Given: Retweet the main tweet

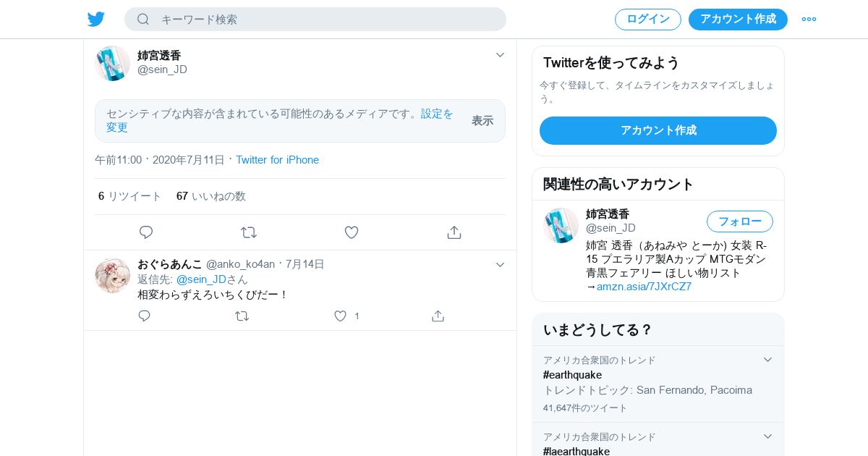Looking at the screenshot, I should coord(249,232).
